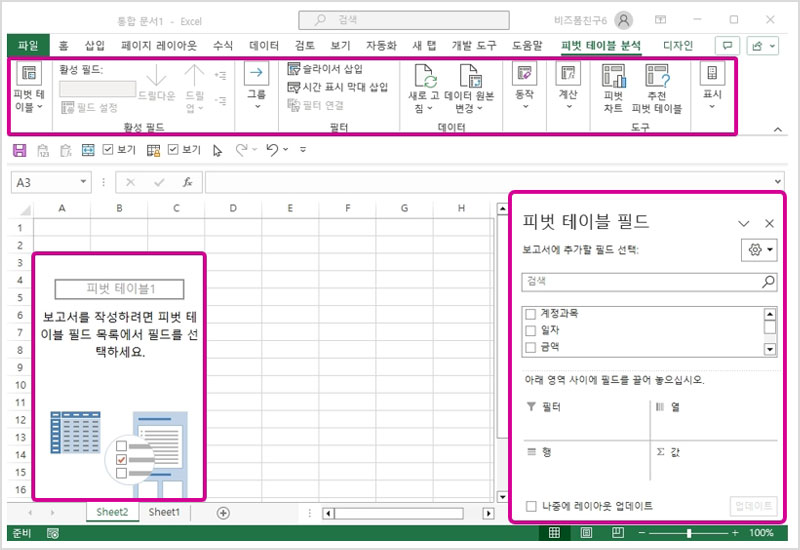Add a new sheet with plus button

pyautogui.click(x=223, y=513)
